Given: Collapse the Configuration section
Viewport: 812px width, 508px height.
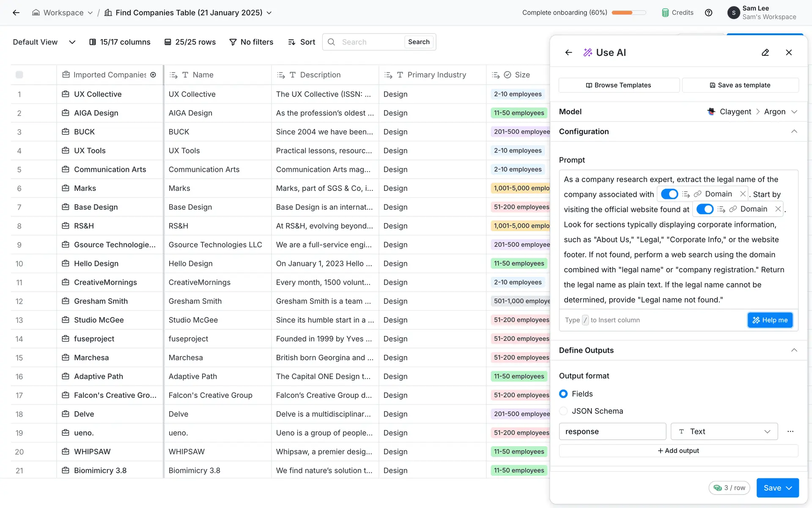Looking at the screenshot, I should [794, 132].
